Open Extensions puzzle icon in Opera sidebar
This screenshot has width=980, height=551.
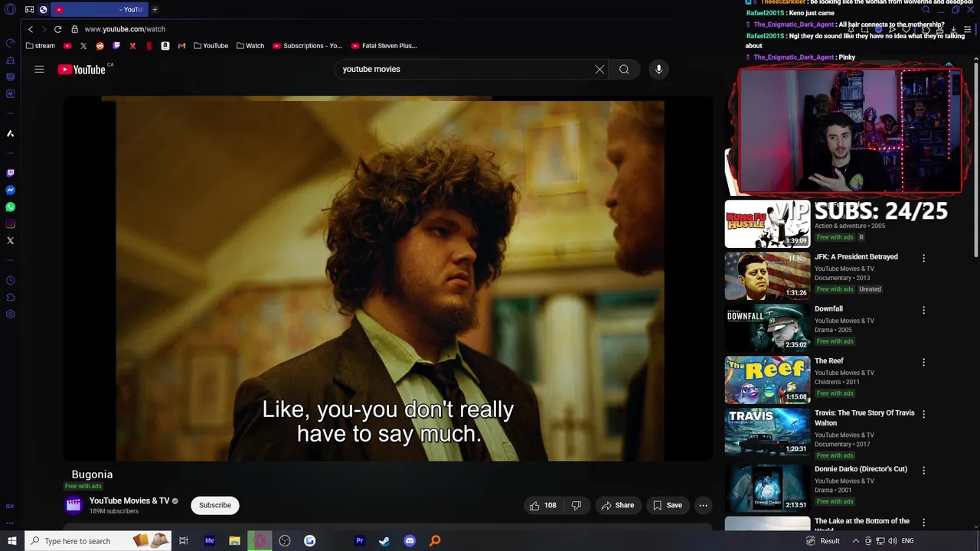coord(10,297)
